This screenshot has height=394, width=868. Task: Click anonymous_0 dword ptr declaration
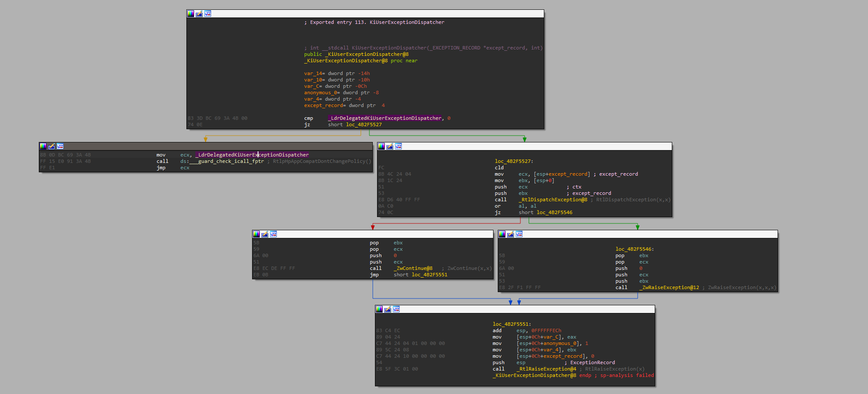coord(341,93)
